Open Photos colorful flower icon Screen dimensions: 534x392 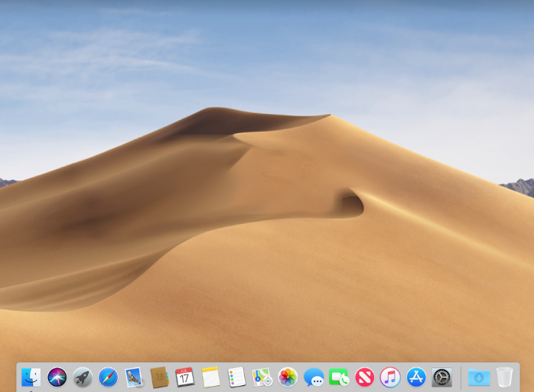click(x=288, y=377)
